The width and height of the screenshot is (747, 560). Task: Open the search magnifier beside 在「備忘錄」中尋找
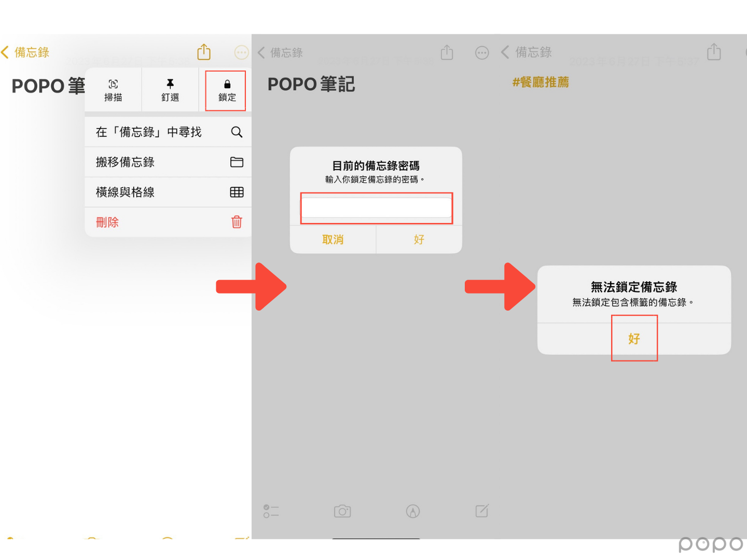(x=237, y=132)
